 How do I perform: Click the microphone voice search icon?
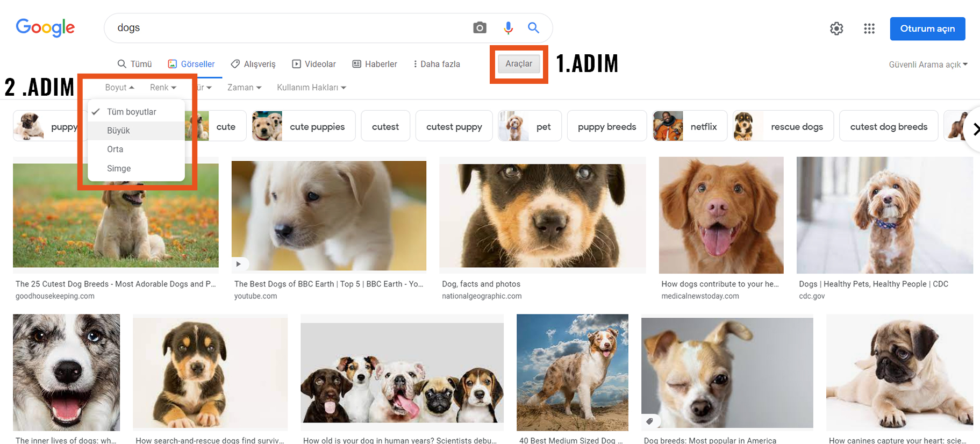(x=508, y=28)
